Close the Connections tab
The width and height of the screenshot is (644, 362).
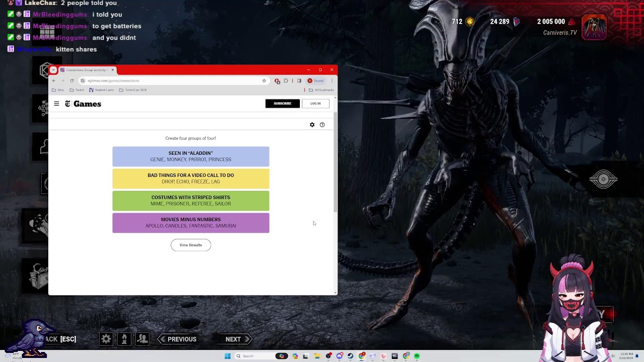click(113, 70)
